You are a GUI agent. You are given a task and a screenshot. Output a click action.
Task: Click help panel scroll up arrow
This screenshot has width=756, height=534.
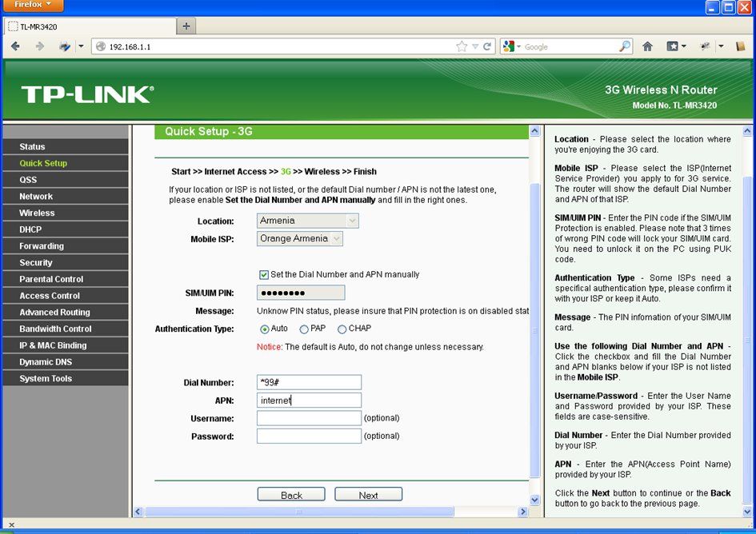[747, 130]
